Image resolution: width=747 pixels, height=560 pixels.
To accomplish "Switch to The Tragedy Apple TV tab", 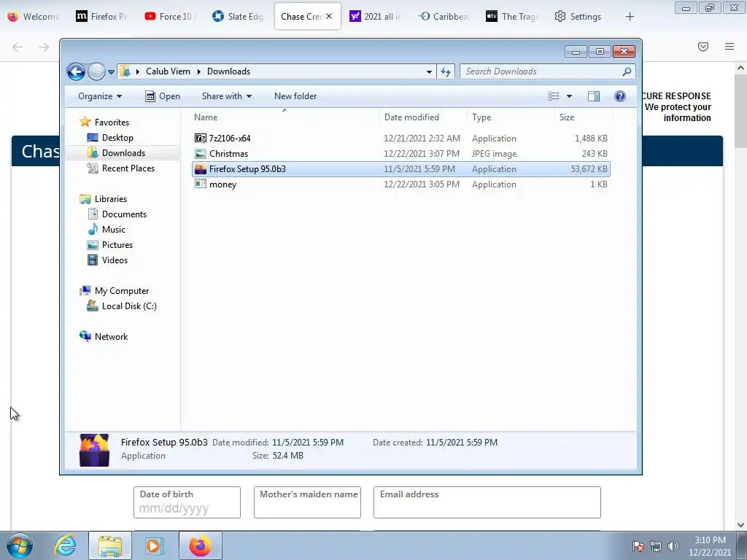I will (x=513, y=17).
